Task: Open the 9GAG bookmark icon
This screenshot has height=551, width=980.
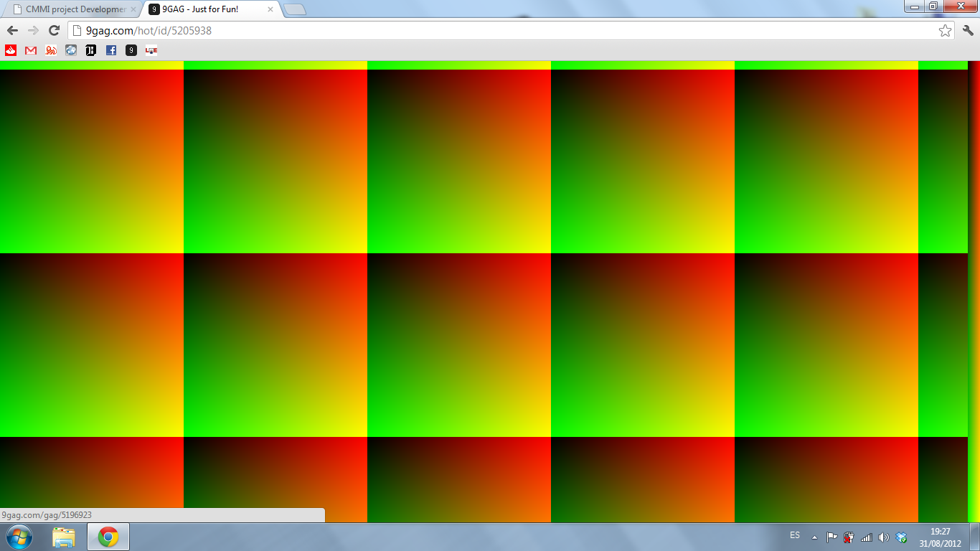Action: tap(131, 50)
